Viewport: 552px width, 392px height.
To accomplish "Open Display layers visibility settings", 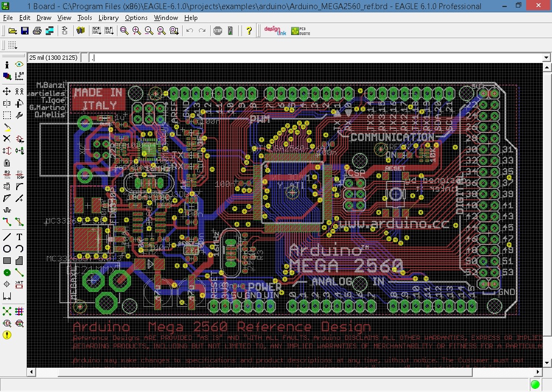I will [x=7, y=76].
